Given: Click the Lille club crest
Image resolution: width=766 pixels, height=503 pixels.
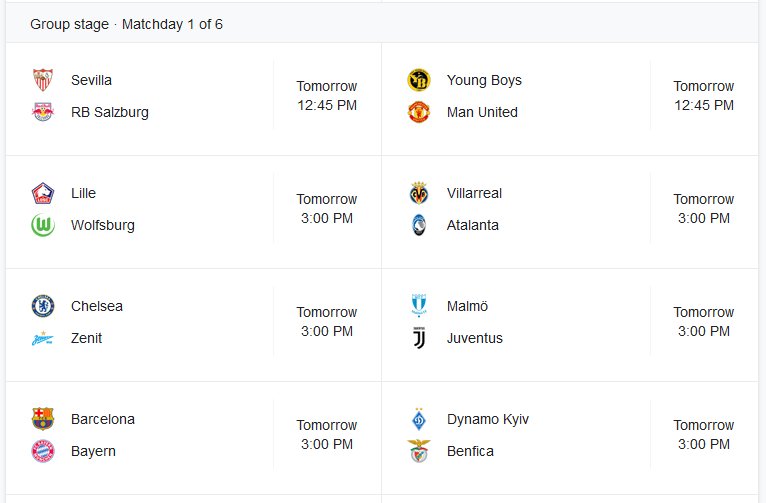Looking at the screenshot, I should coord(43,193).
